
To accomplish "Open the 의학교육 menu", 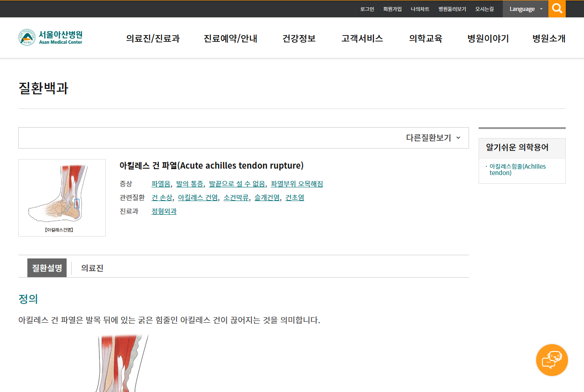I will [x=426, y=39].
